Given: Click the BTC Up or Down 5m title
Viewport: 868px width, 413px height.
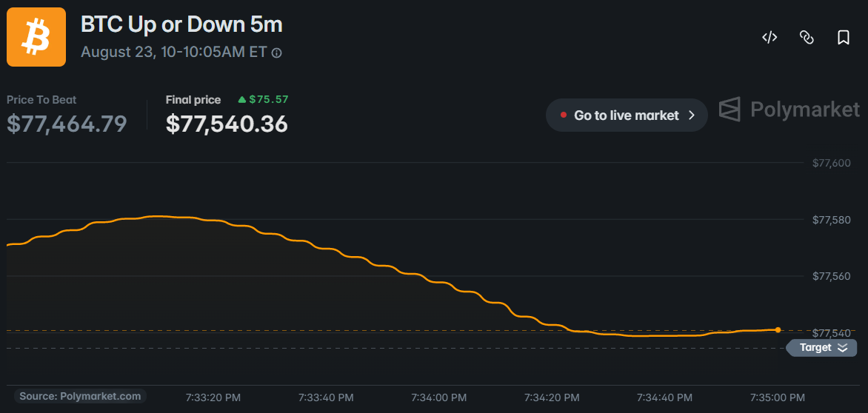Looking at the screenshot, I should (181, 24).
